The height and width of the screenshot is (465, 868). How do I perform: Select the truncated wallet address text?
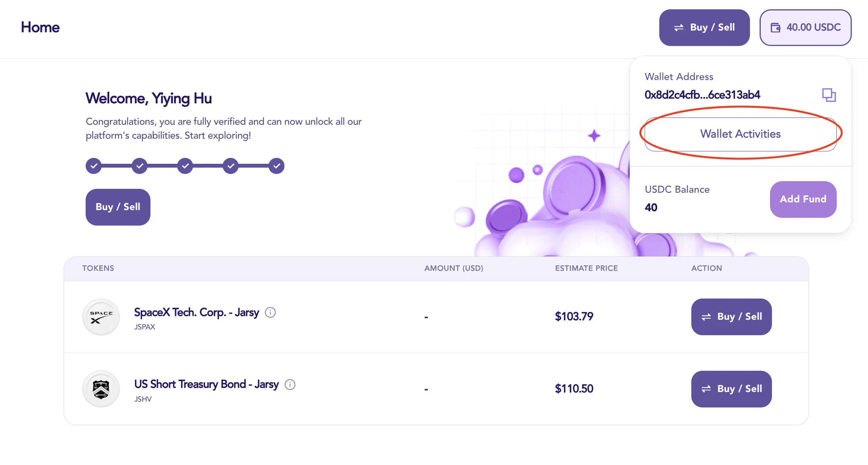pyautogui.click(x=702, y=95)
